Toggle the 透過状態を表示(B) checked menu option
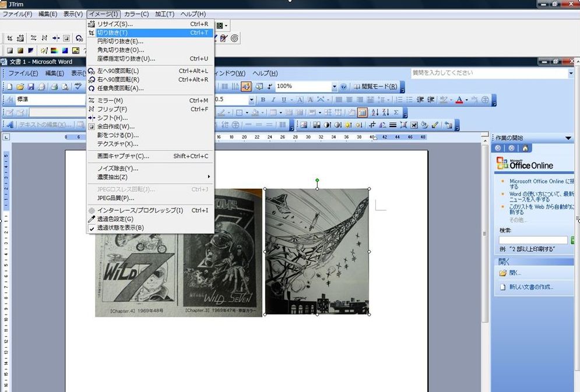 point(120,228)
